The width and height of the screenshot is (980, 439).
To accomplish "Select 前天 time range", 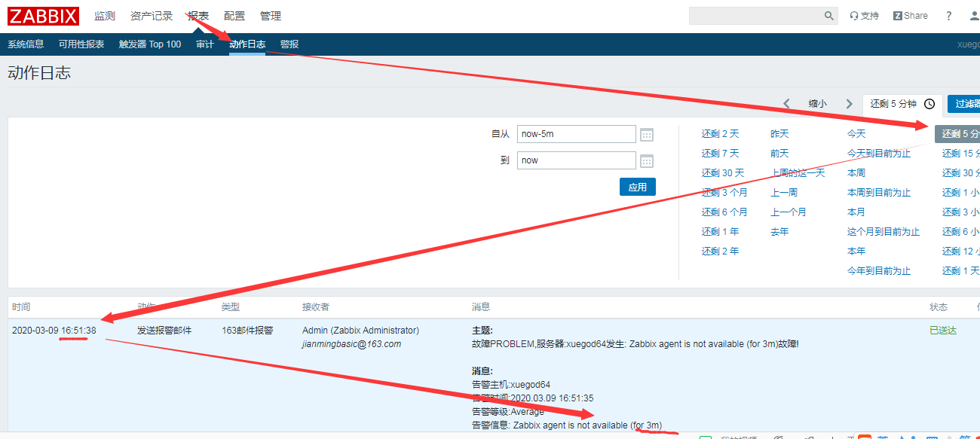I will tap(779, 154).
